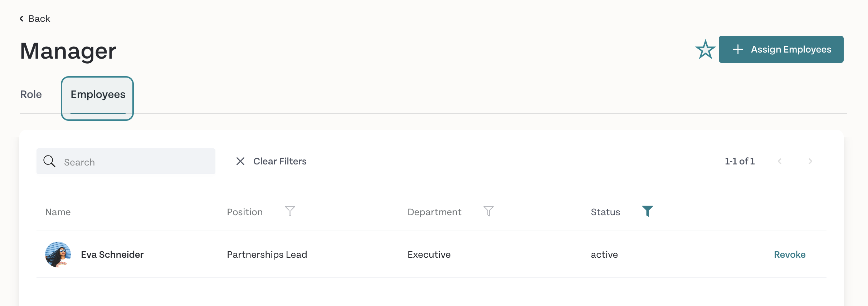Click the plus icon on Assign Employees

click(738, 49)
